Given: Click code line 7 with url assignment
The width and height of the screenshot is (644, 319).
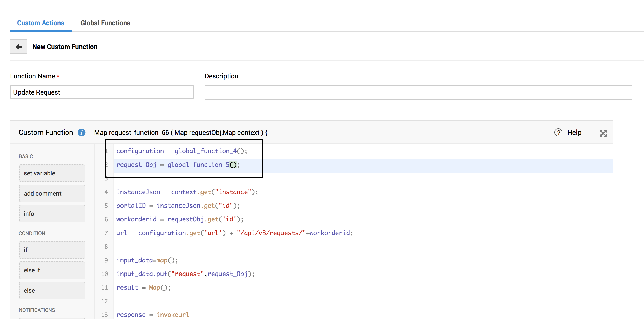Looking at the screenshot, I should coord(234,233).
